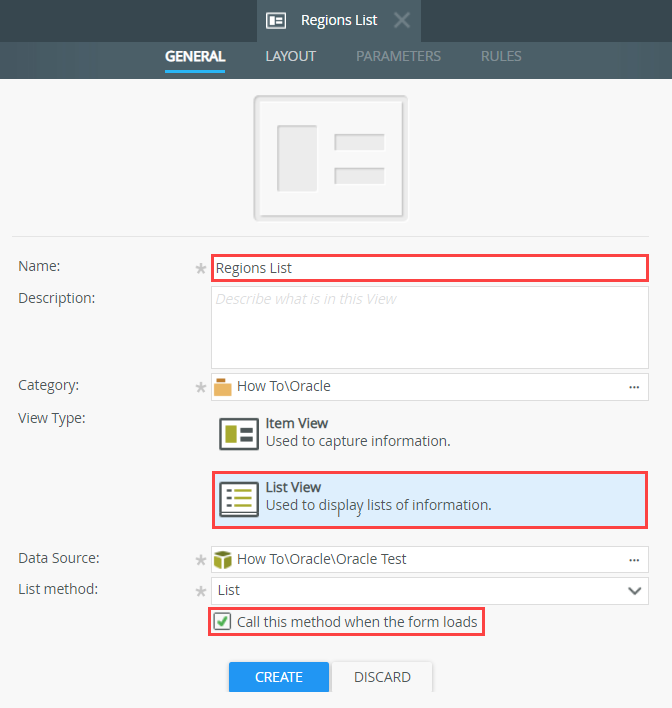Viewport: 672px width, 708px height.
Task: Close the Regions List tab
Action: coord(401,20)
